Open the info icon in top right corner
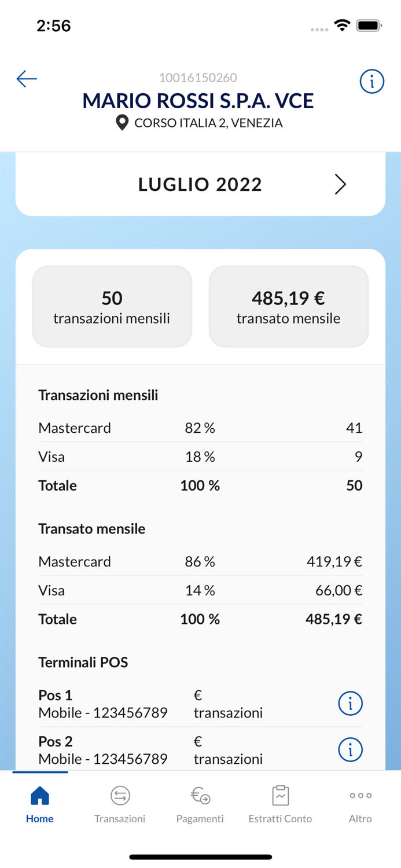The width and height of the screenshot is (401, 868). coord(371,82)
